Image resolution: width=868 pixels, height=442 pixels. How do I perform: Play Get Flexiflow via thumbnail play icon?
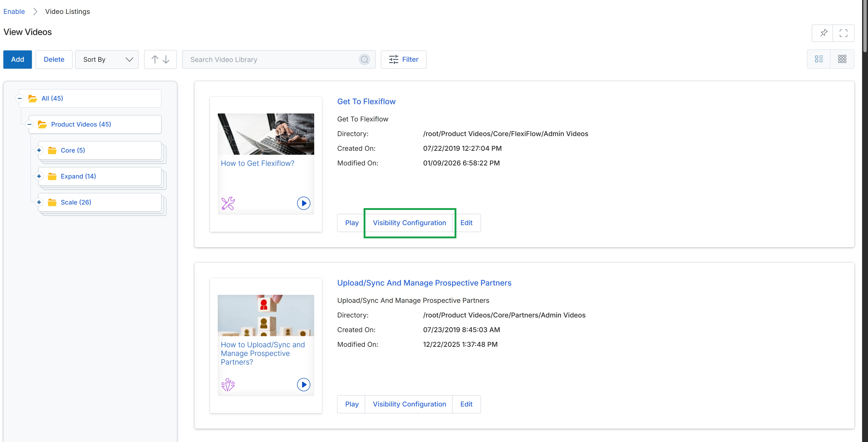(x=304, y=203)
